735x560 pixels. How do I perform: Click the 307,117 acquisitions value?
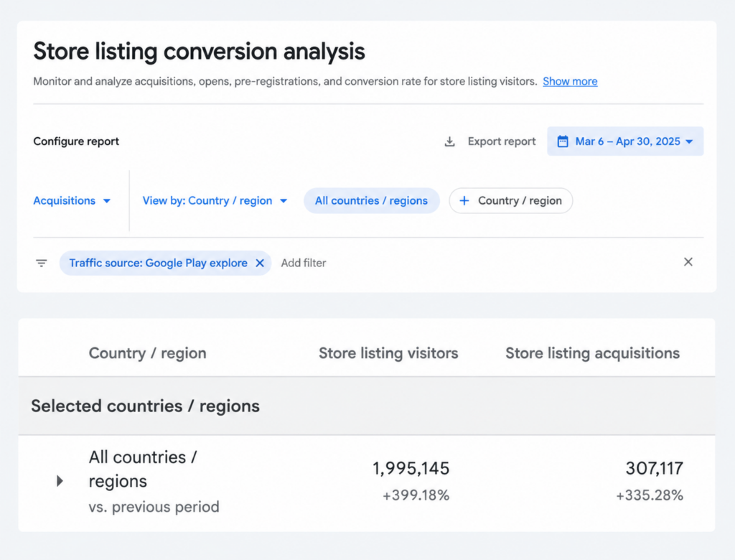coord(655,468)
